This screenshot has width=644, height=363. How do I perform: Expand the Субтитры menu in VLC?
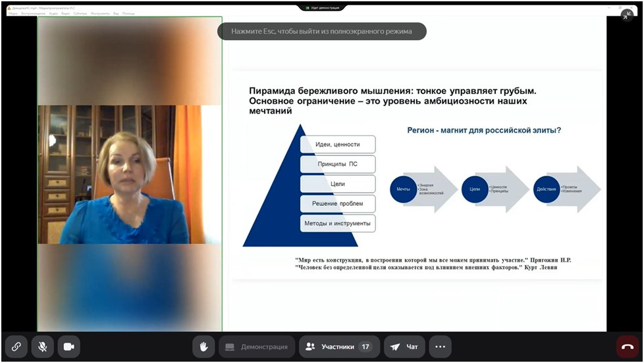coord(80,13)
